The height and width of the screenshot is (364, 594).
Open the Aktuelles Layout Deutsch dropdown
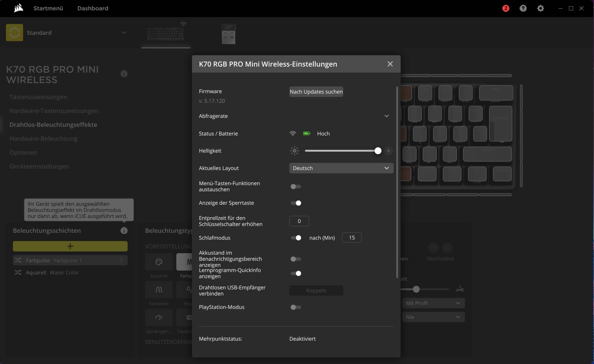pyautogui.click(x=341, y=168)
